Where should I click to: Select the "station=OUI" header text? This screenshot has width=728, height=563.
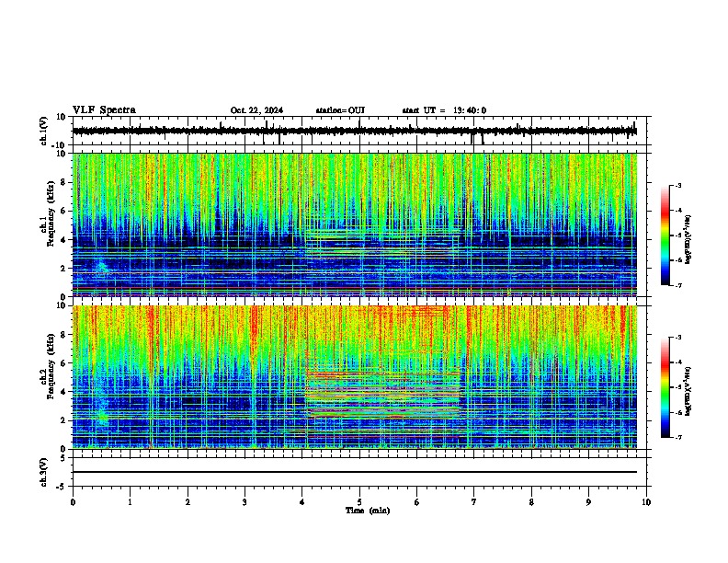pyautogui.click(x=340, y=110)
